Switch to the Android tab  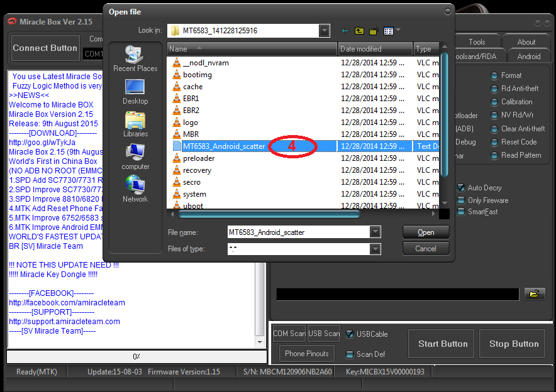click(x=529, y=57)
